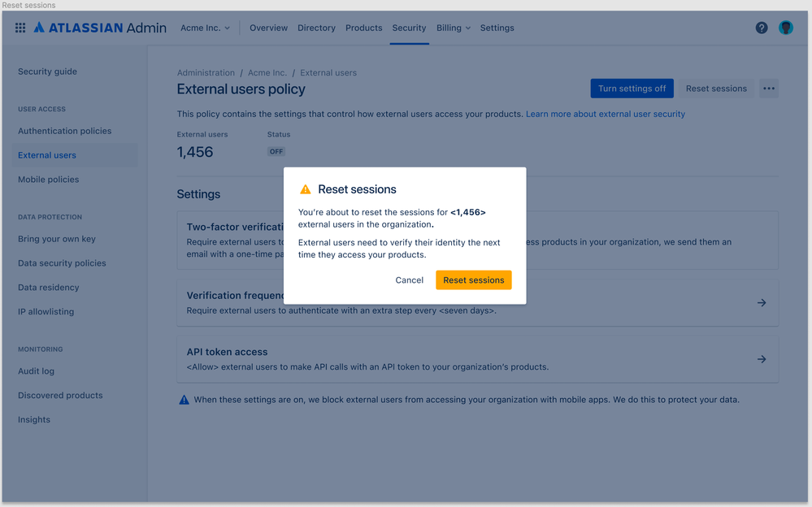
Task: Open the help question mark icon
Action: point(762,28)
